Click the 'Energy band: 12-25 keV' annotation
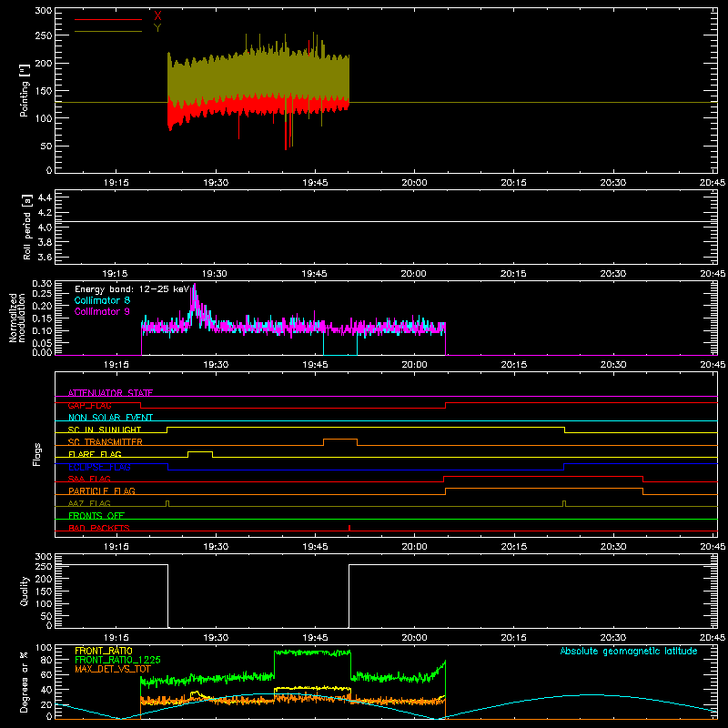728x728 pixels. (x=132, y=289)
